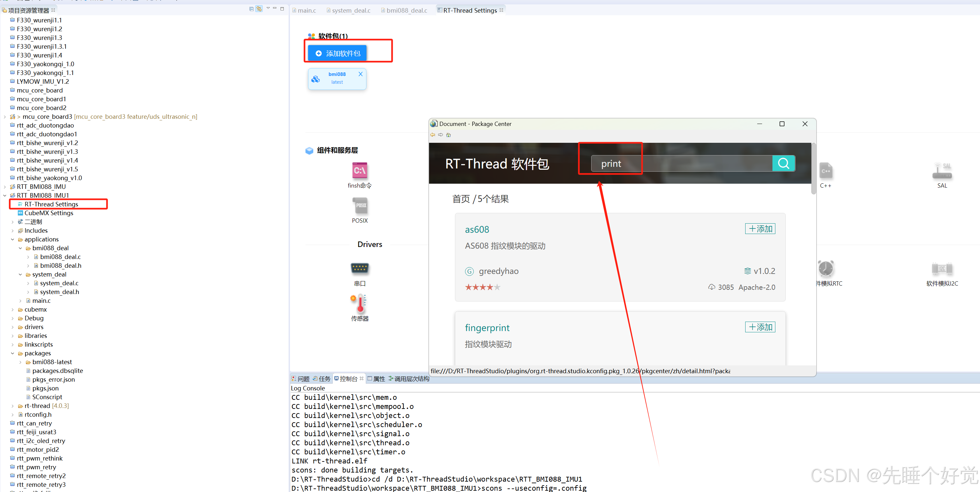Collapse the RTT_BMI088_IMU1 project node
This screenshot has width=980, height=492.
5,195
